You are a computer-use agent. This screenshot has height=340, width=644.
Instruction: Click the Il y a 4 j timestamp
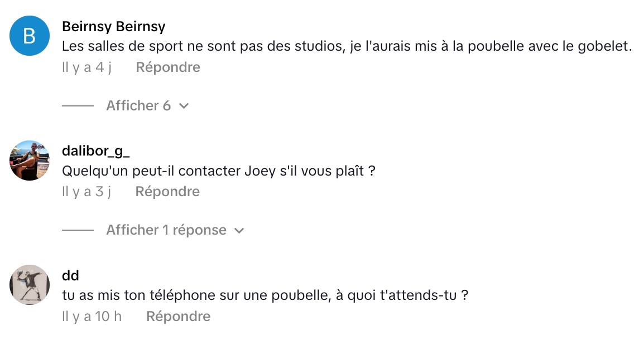87,67
